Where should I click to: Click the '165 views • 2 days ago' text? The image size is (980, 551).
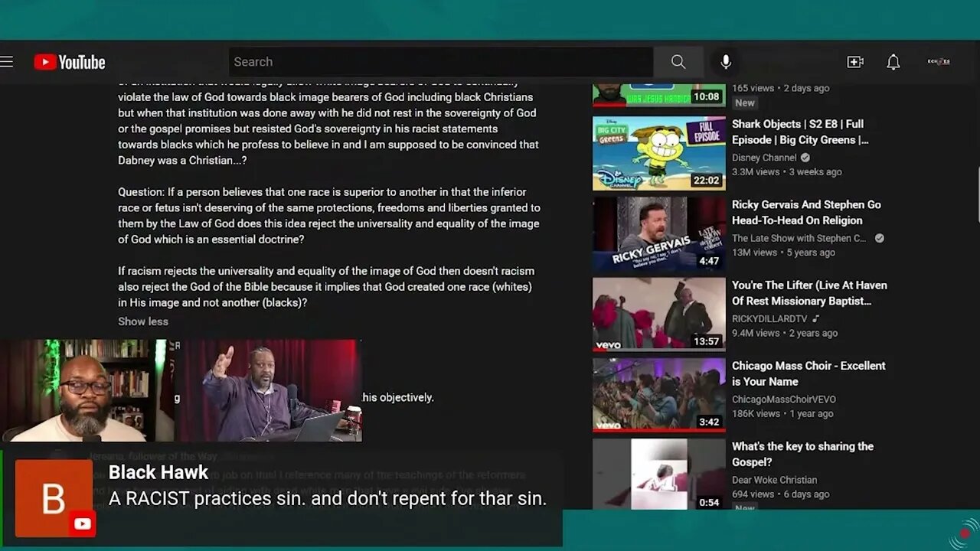coord(780,88)
